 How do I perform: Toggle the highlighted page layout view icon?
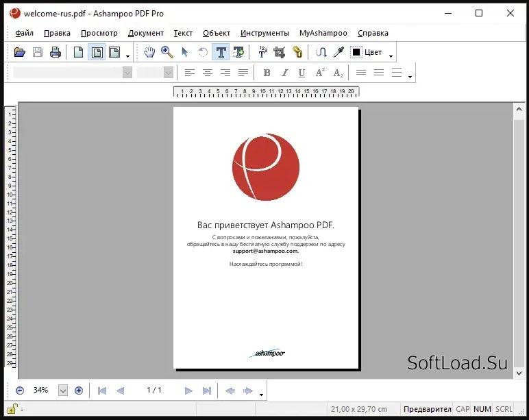97,52
